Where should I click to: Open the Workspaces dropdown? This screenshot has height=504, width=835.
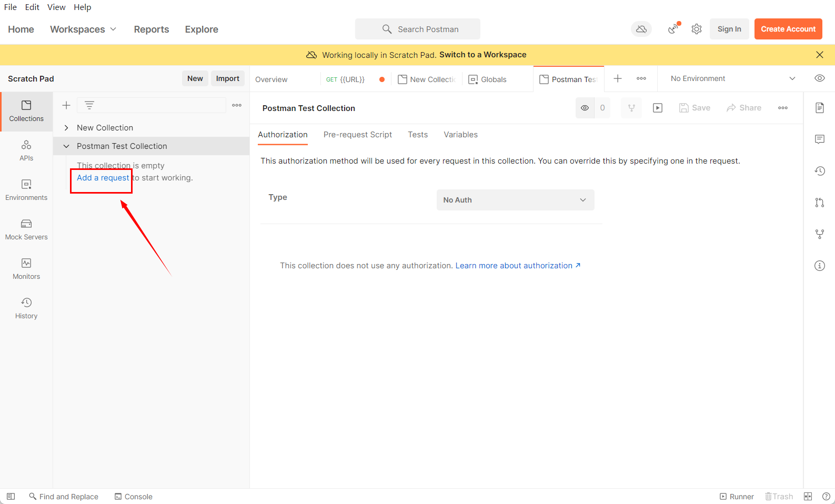(83, 29)
